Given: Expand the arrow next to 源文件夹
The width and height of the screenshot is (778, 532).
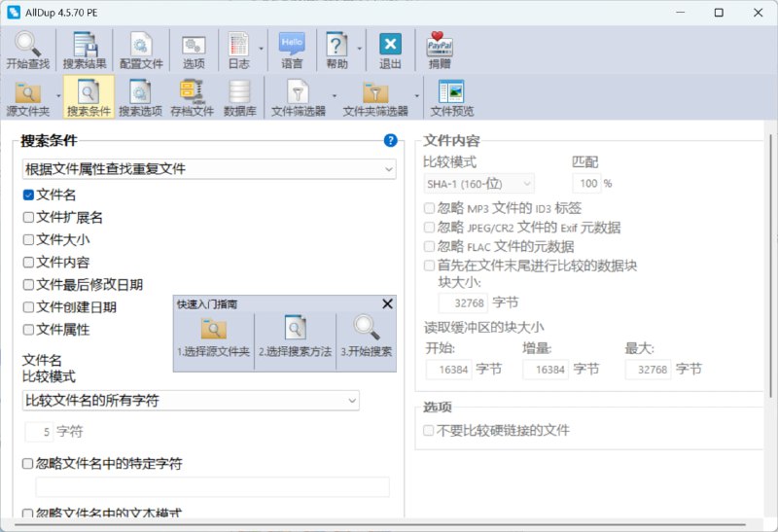Looking at the screenshot, I should pyautogui.click(x=58, y=95).
